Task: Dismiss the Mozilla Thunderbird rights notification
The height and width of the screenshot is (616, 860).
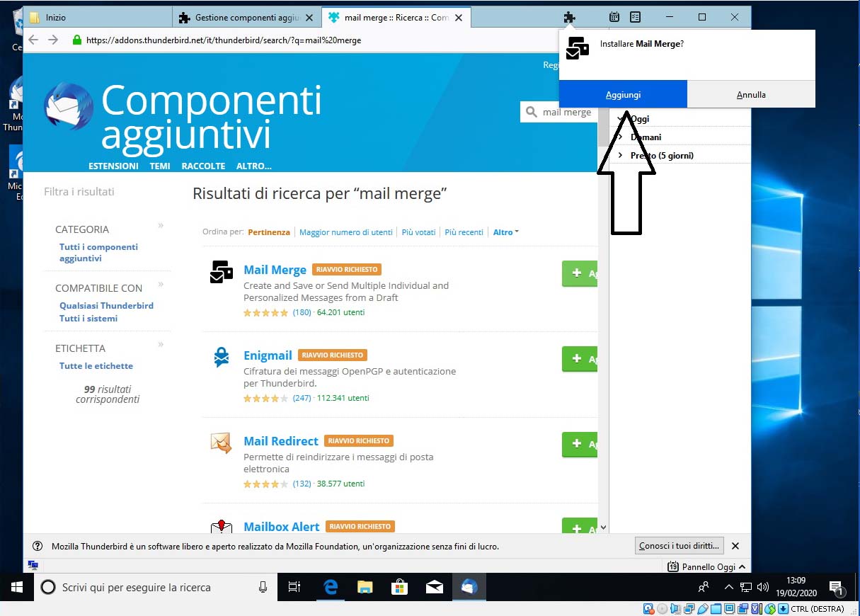Action: 735,546
